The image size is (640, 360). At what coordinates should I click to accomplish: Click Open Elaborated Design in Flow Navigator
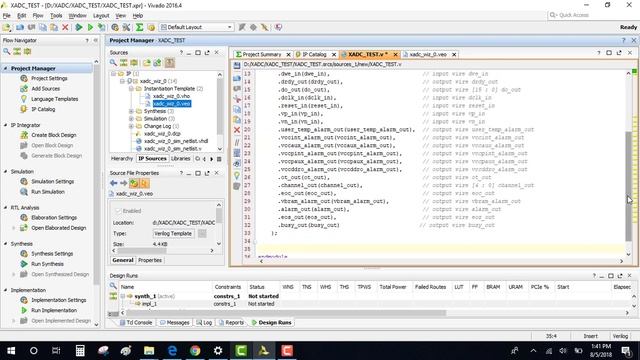point(58,228)
